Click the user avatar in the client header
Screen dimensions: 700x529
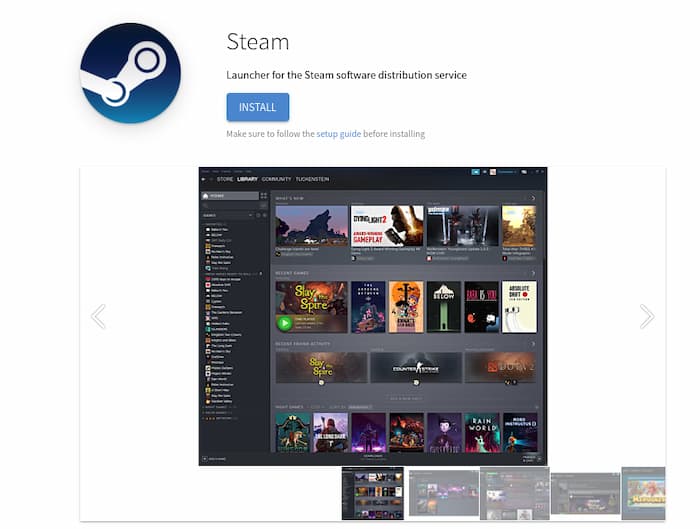click(x=493, y=172)
